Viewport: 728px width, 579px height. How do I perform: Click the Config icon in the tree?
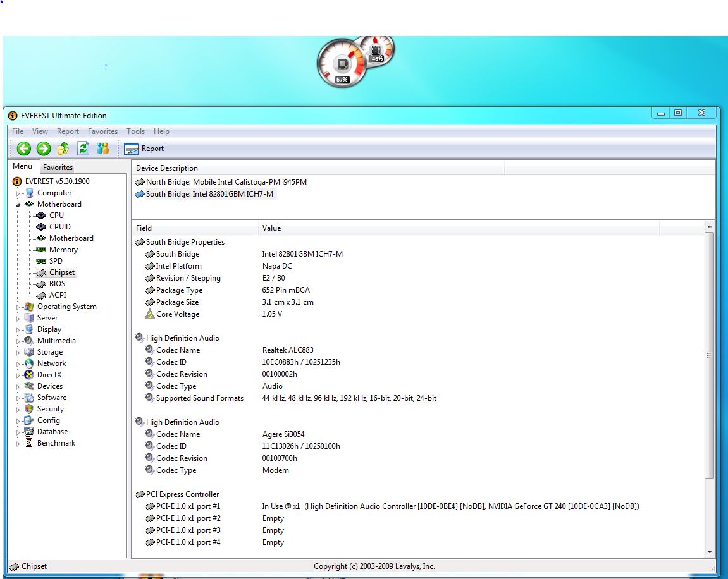29,420
